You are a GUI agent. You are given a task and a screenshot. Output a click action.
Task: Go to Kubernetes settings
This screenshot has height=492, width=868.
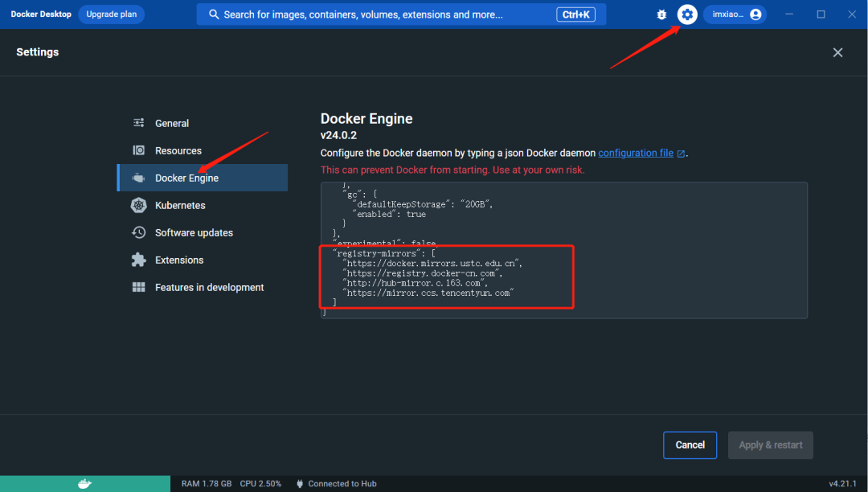tap(202, 205)
